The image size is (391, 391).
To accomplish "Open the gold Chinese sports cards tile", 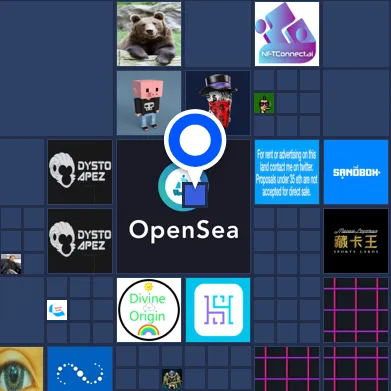I will 356,241.
